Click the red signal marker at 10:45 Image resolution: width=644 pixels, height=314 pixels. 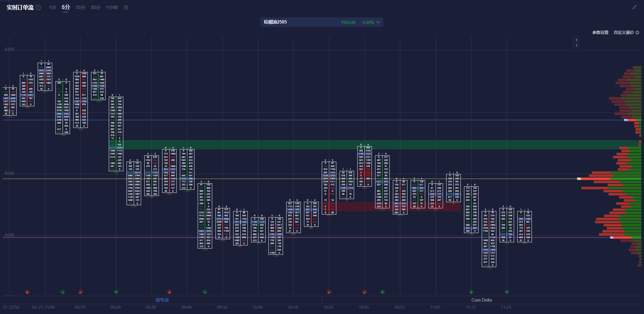tap(365, 292)
